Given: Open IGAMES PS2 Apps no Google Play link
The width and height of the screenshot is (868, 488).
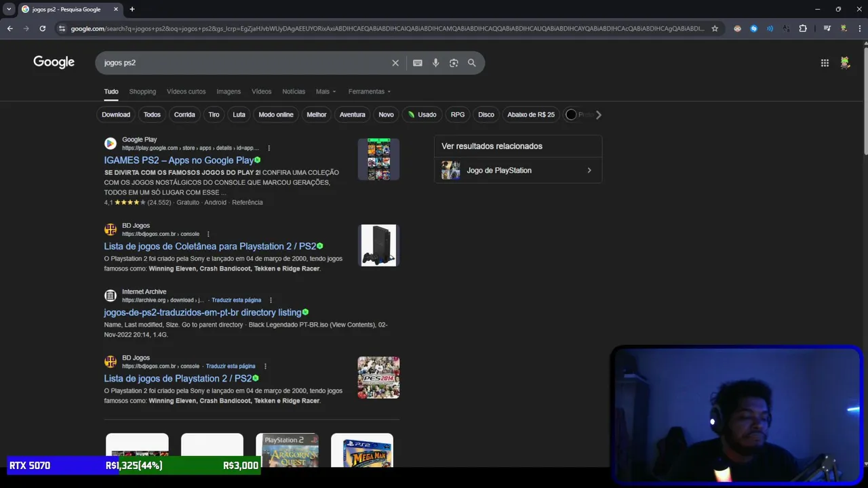Looking at the screenshot, I should 179,161.
